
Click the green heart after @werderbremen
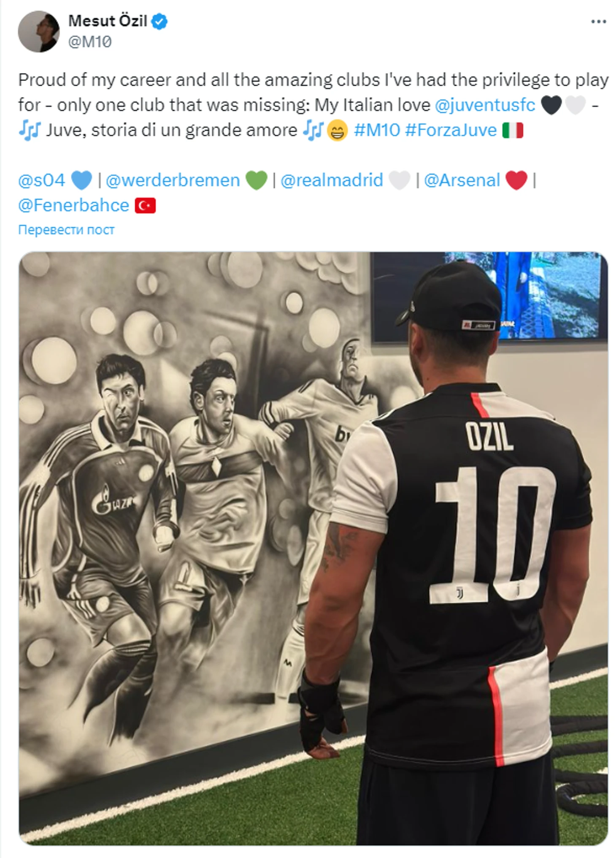pyautogui.click(x=257, y=181)
